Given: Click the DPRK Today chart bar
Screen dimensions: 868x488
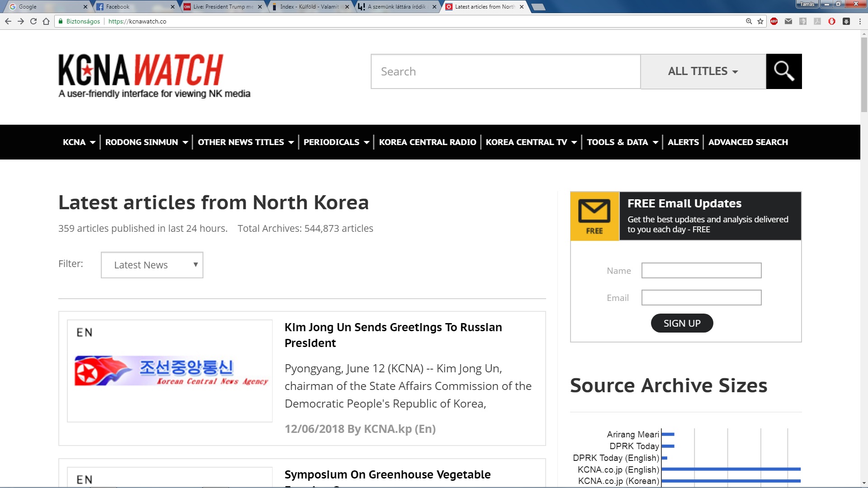Looking at the screenshot, I should 668,446.
